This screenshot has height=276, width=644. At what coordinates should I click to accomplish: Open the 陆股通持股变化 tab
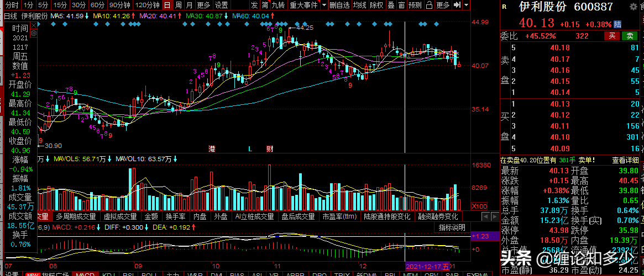pos(387,216)
